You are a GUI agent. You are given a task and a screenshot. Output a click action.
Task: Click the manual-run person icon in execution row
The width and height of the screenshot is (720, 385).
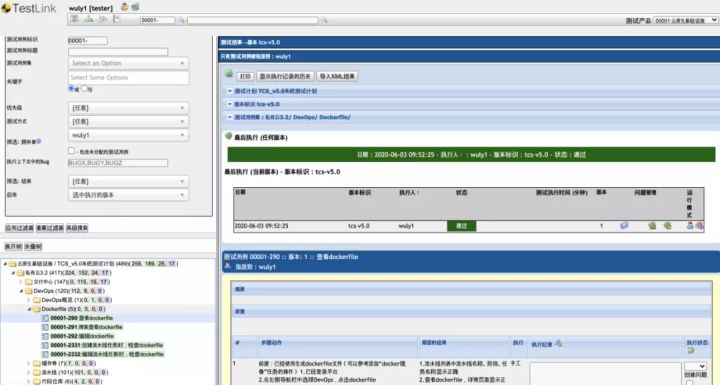pyautogui.click(x=690, y=226)
